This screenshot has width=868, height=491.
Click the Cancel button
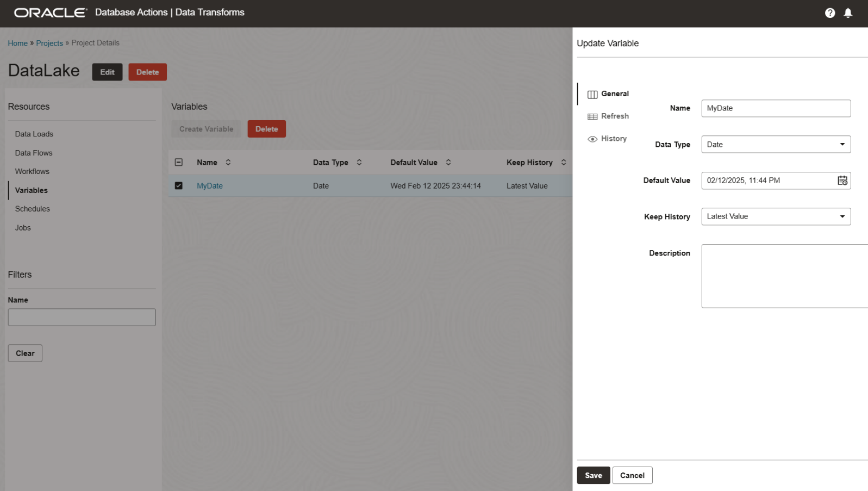pyautogui.click(x=632, y=475)
